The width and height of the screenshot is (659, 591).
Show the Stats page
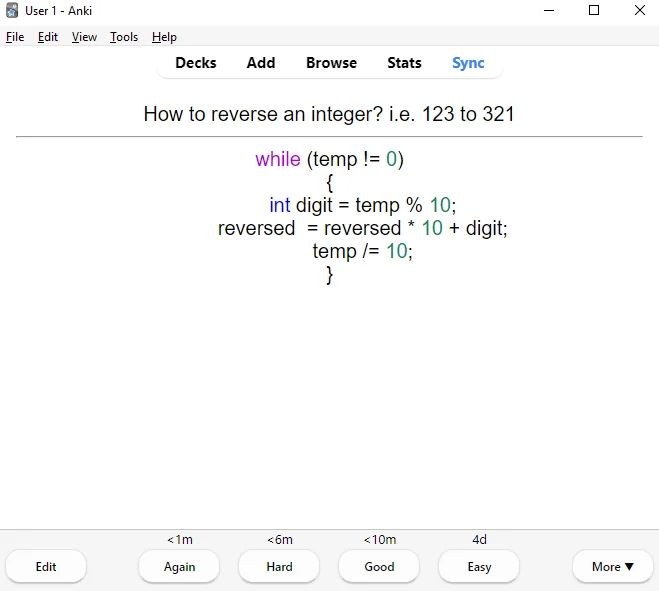(x=404, y=63)
